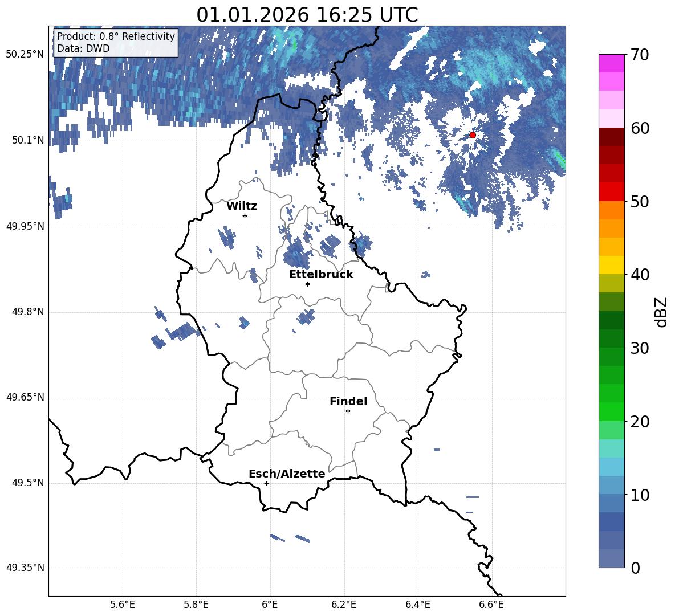The image size is (675, 616).
Task: Click the 6°E longitude label
Action: point(270,605)
